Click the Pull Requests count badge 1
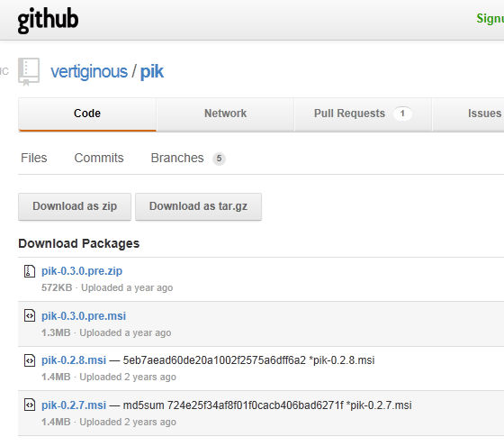504x446 pixels. coord(402,114)
